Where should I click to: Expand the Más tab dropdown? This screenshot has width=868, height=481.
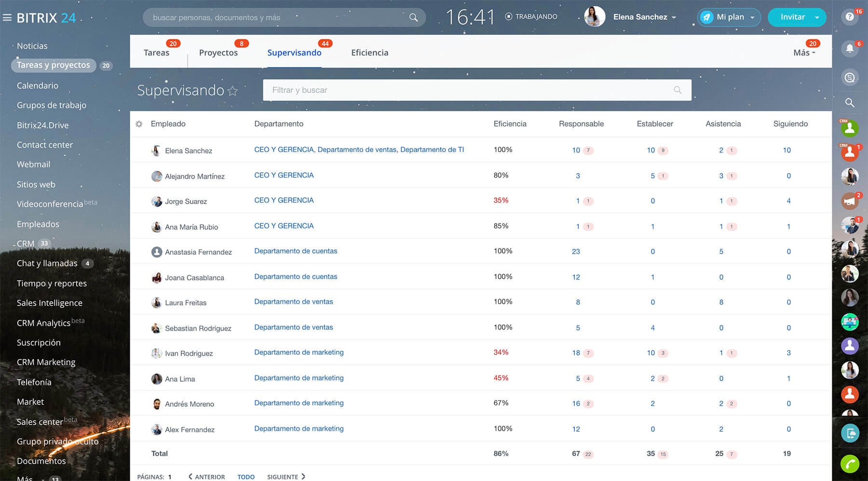click(x=804, y=53)
